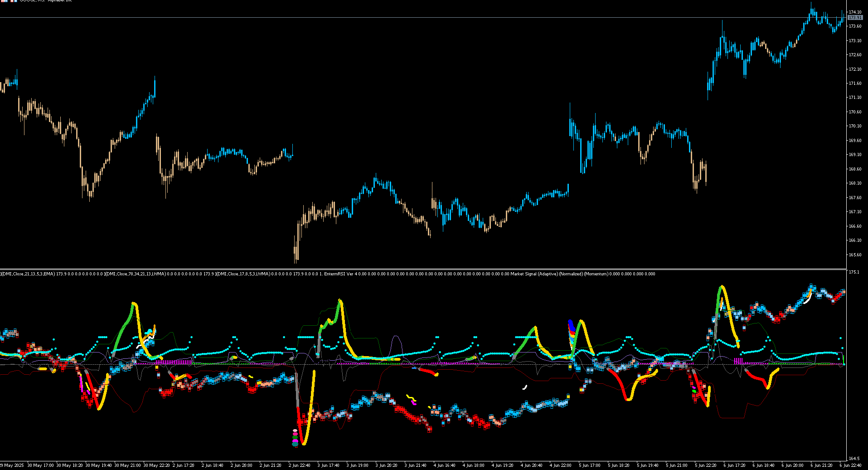Screen dimensions: 868x470
Task: Click the Market Signal (Adaptive) indicator label
Action: 534,274
